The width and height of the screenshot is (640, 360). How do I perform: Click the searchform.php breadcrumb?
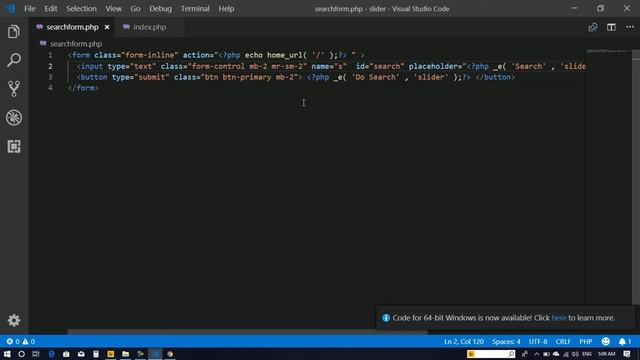(x=76, y=44)
